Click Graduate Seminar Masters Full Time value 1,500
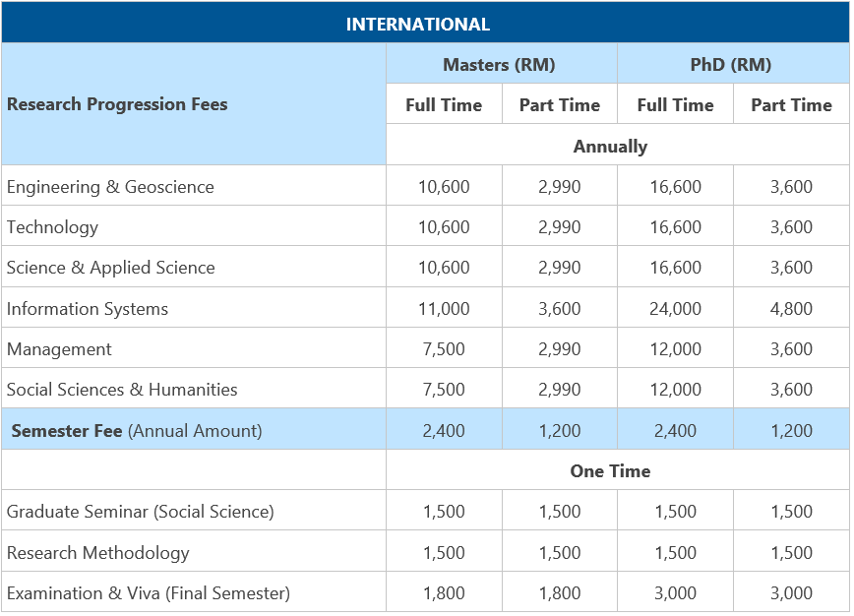This screenshot has width=854, height=616. coord(444,512)
